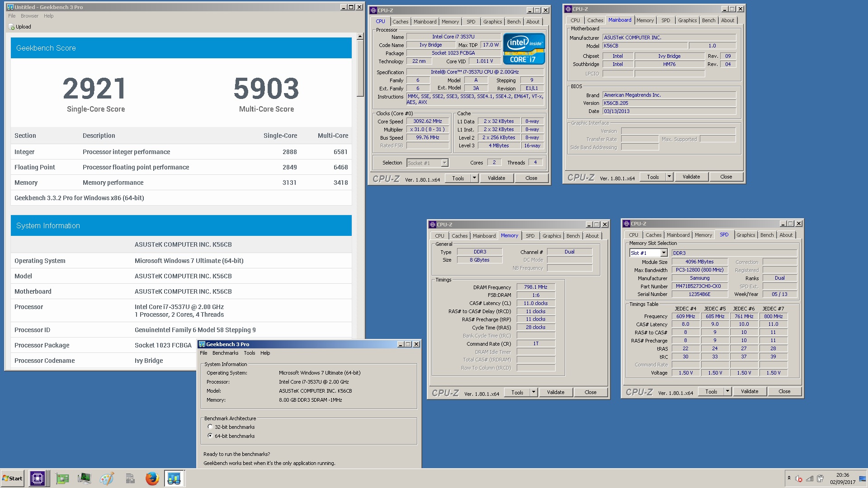Switch to the About tab in the CPU-Z SPD window
The width and height of the screenshot is (868, 488).
(x=786, y=235)
